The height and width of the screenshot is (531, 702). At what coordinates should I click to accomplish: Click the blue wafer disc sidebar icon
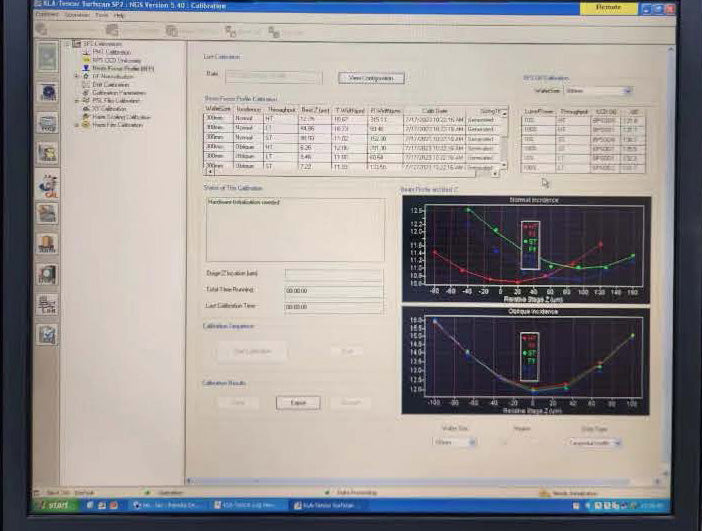(47, 92)
